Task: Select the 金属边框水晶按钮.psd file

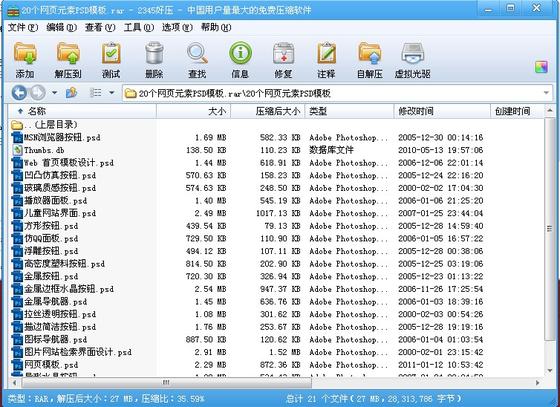Action: (x=69, y=289)
